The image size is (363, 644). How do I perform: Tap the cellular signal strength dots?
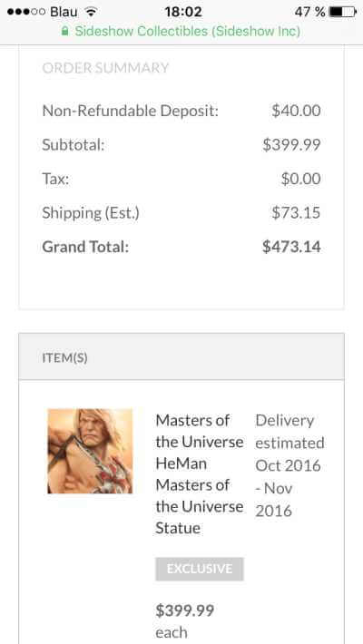pyautogui.click(x=26, y=12)
